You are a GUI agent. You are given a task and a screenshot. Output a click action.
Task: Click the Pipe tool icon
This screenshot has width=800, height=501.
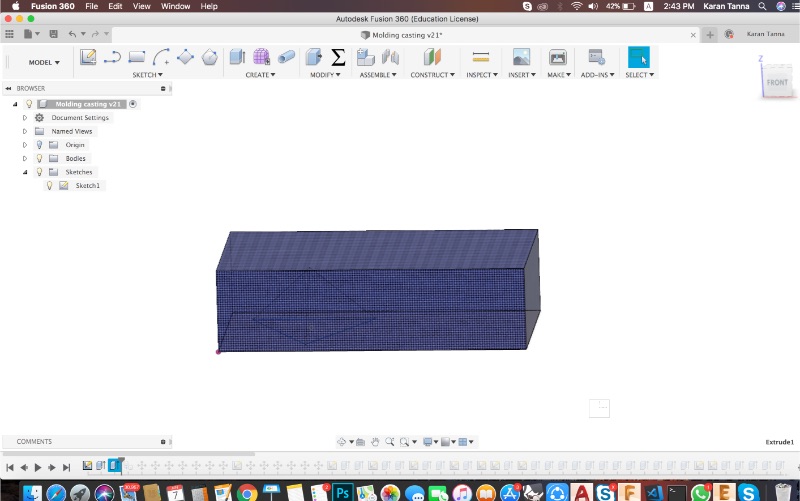pos(286,57)
